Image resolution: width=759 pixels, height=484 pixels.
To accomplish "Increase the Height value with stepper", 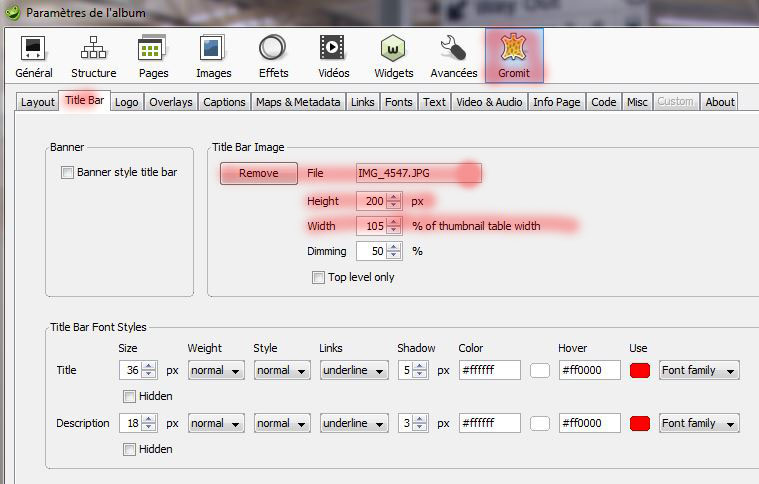I will [393, 196].
